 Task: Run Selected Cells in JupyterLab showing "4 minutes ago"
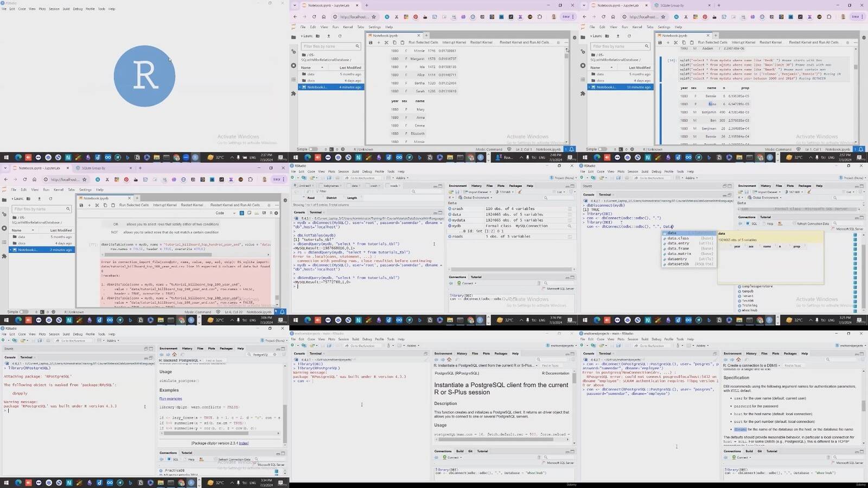click(x=423, y=42)
